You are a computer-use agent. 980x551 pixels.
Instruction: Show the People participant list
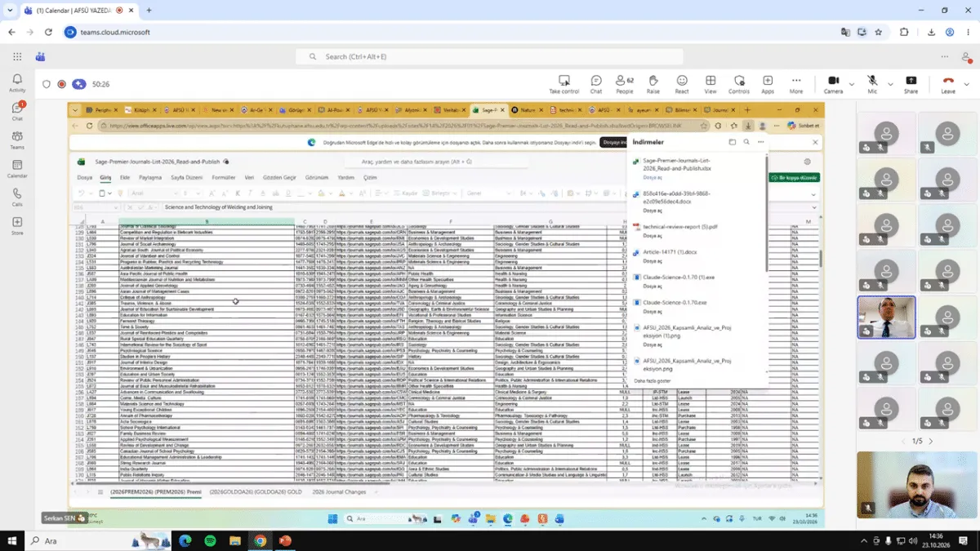pos(625,84)
